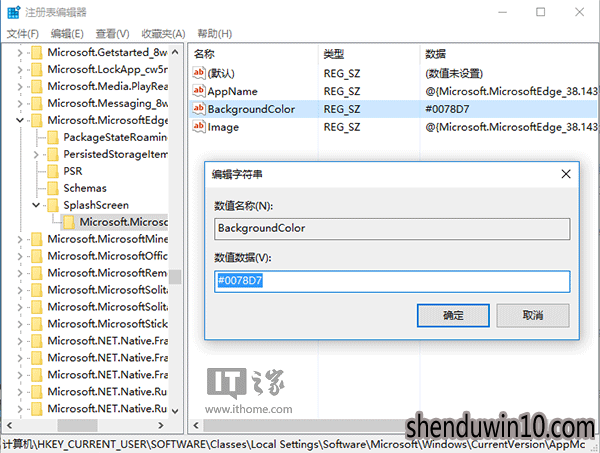Click the 数值名称 BackgroundColor field

coord(392,229)
